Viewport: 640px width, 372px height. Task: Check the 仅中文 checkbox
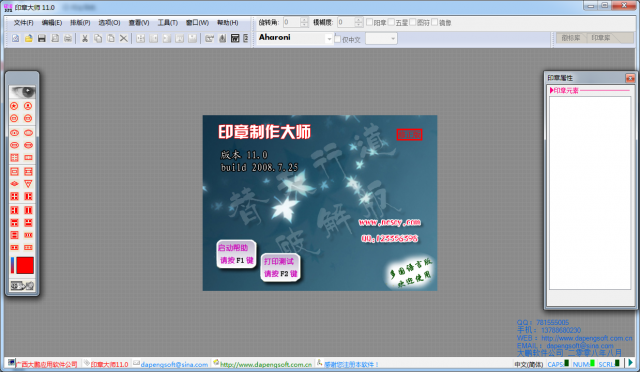(x=338, y=39)
